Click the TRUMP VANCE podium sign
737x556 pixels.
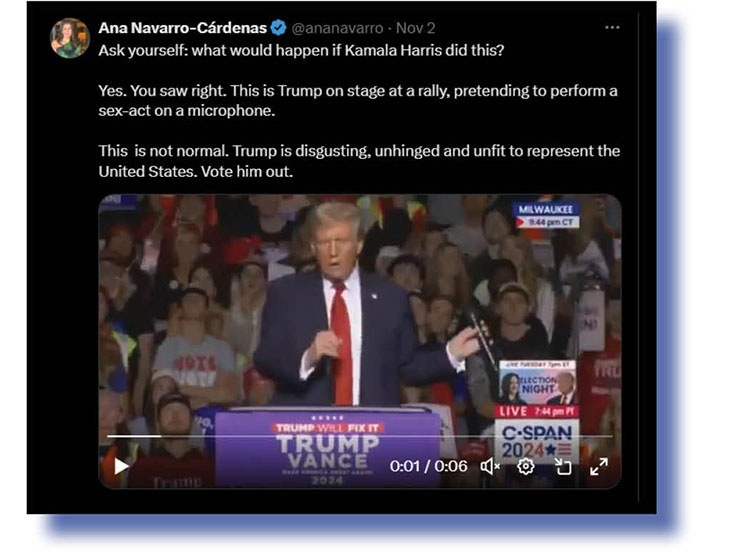click(328, 447)
